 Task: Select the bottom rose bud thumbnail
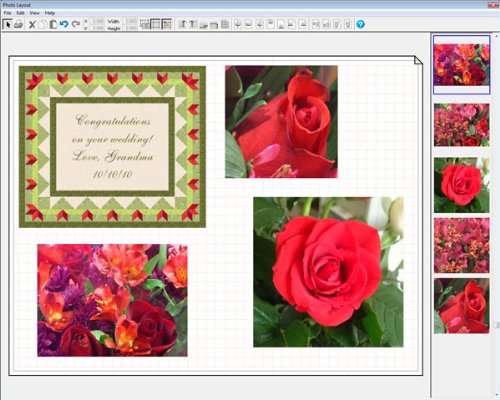point(462,306)
